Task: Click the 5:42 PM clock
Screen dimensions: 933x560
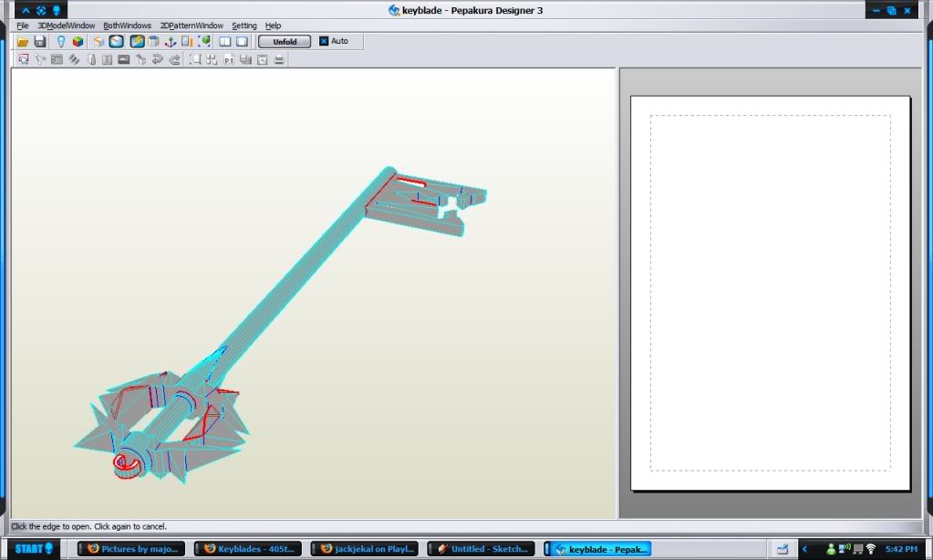Action: coord(901,549)
